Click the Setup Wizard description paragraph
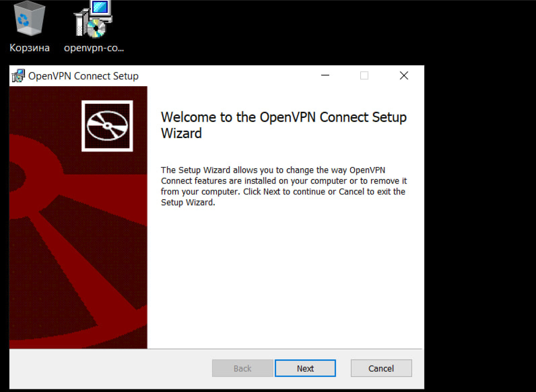This screenshot has width=536, height=392. 283,186
